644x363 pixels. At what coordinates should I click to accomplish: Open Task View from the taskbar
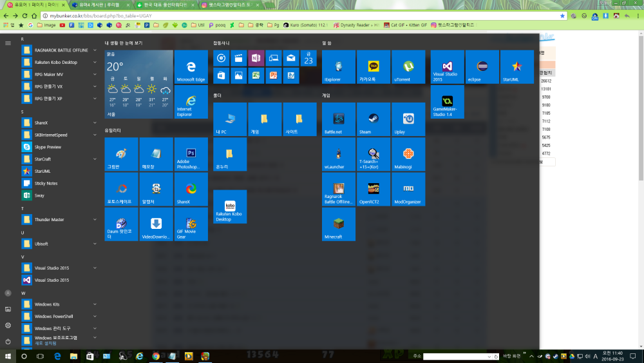click(x=40, y=356)
